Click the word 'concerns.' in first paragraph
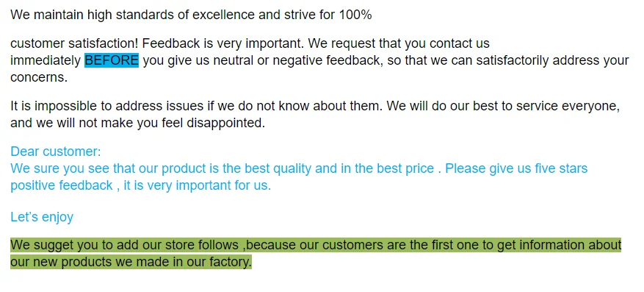 pos(39,77)
